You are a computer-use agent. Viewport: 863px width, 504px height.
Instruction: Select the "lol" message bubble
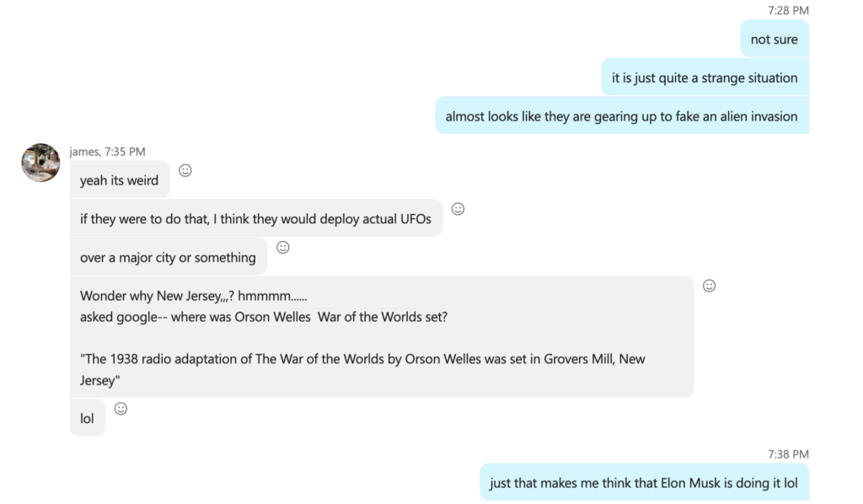tap(87, 419)
